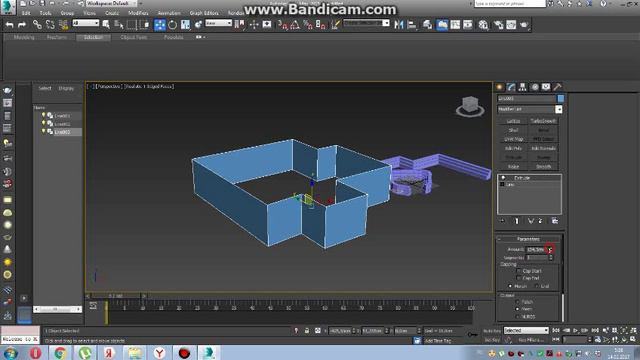Click the Auto Key button
Viewport: 640px width, 360px height.
tap(492, 331)
